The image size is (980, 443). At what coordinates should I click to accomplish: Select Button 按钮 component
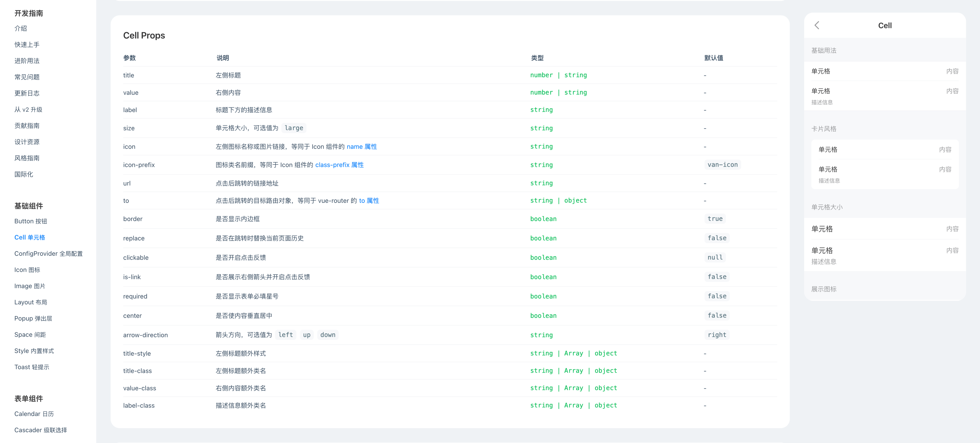(30, 221)
